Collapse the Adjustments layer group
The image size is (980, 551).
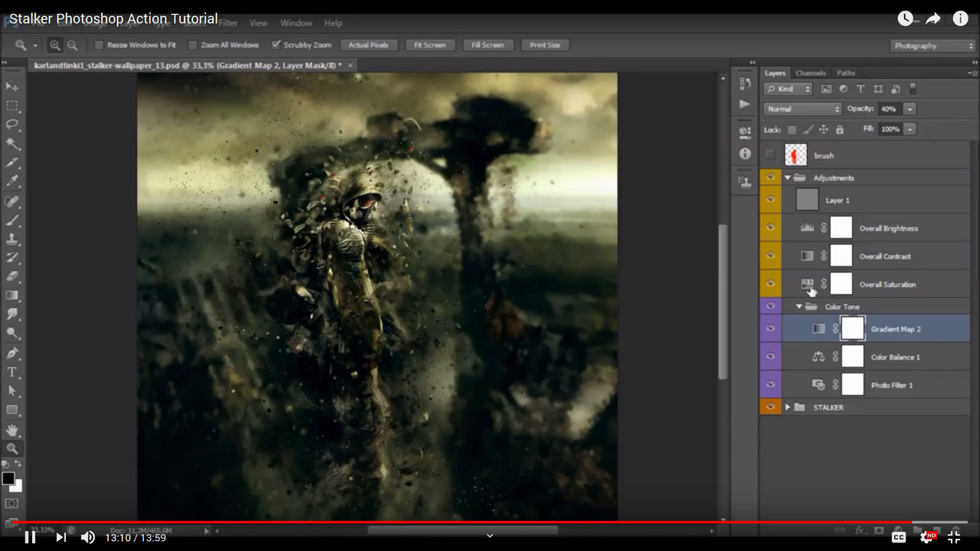(x=788, y=178)
